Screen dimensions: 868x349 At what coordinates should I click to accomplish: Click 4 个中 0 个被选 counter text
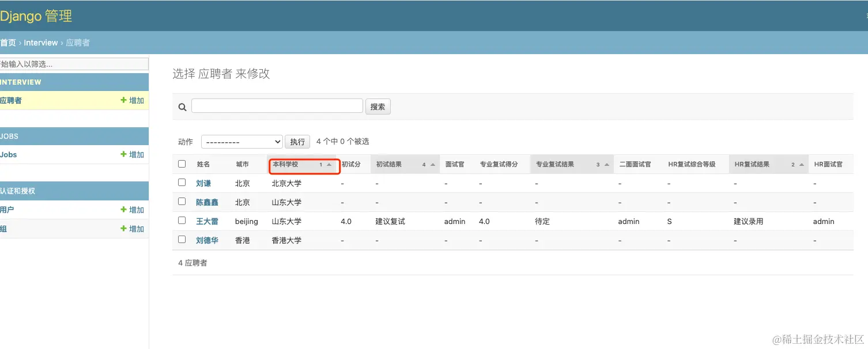click(x=343, y=141)
